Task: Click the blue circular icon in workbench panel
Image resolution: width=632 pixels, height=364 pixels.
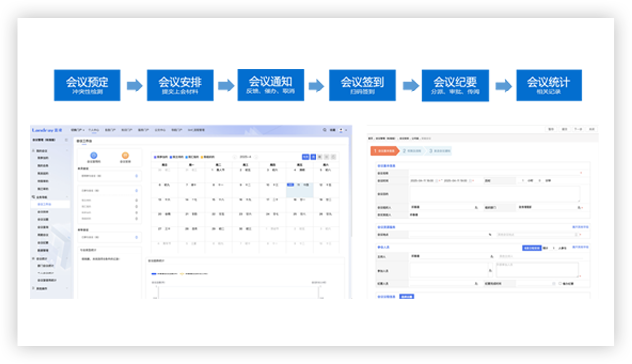Action: point(94,155)
